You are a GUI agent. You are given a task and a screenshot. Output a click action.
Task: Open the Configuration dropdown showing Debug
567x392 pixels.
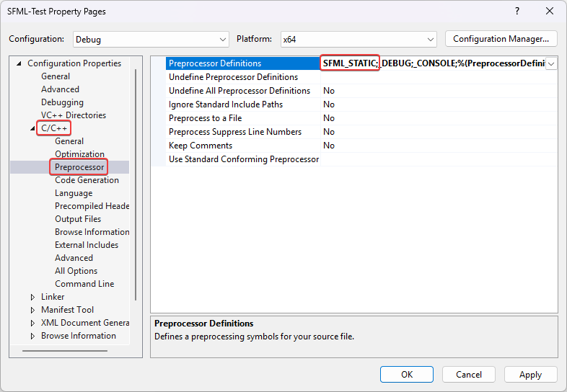point(150,39)
